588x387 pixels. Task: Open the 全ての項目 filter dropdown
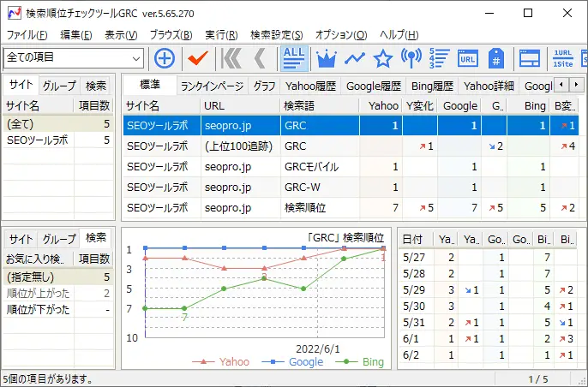tap(74, 58)
